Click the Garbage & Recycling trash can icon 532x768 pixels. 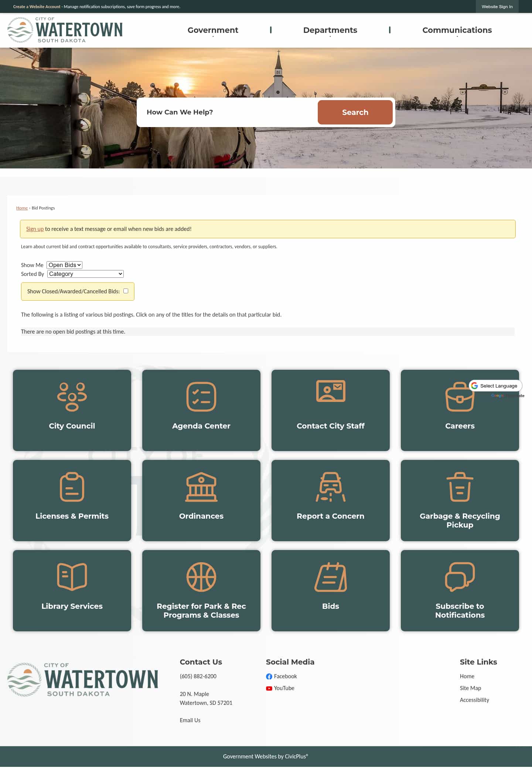(460, 487)
